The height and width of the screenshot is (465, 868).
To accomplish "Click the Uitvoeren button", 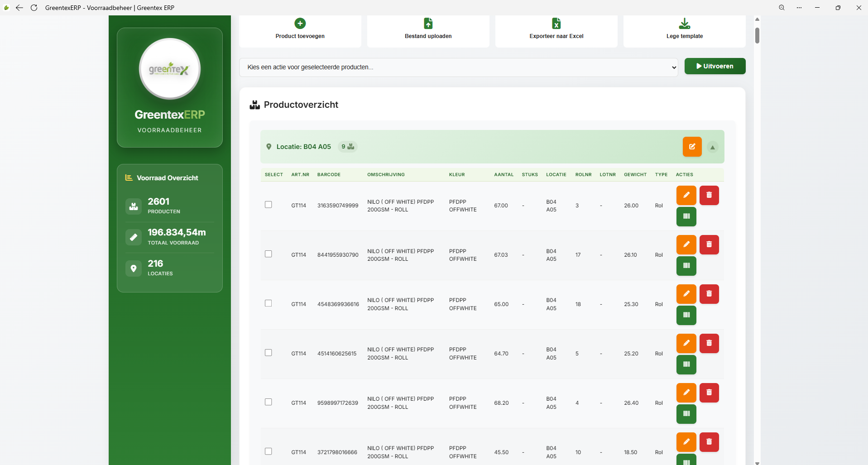I will pyautogui.click(x=715, y=66).
